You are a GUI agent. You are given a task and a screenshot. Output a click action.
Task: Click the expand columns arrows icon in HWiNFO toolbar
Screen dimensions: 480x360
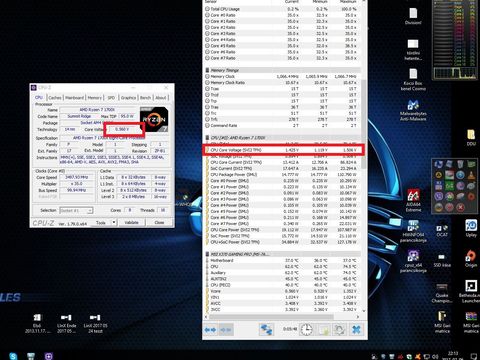coord(210,330)
